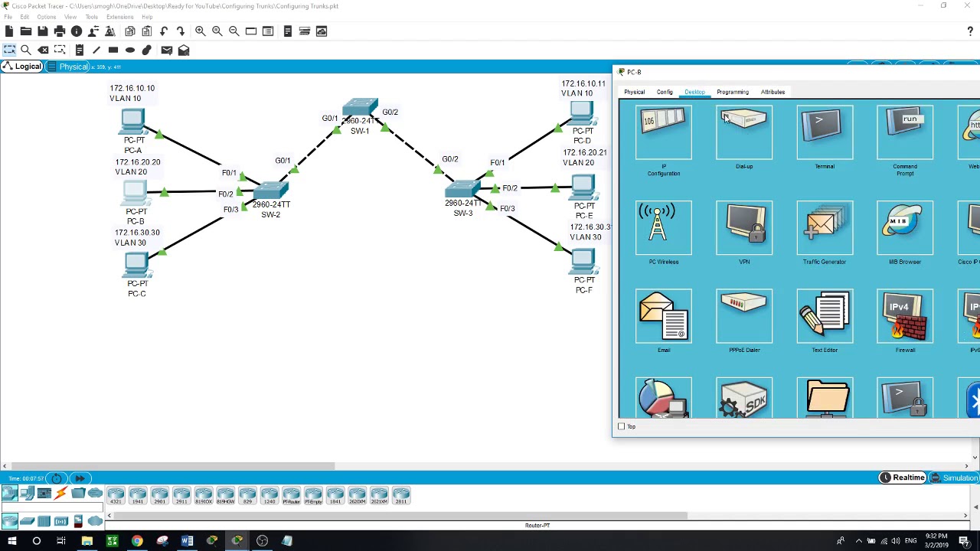
Task: Click the Fast Forward Time button
Action: click(x=80, y=478)
